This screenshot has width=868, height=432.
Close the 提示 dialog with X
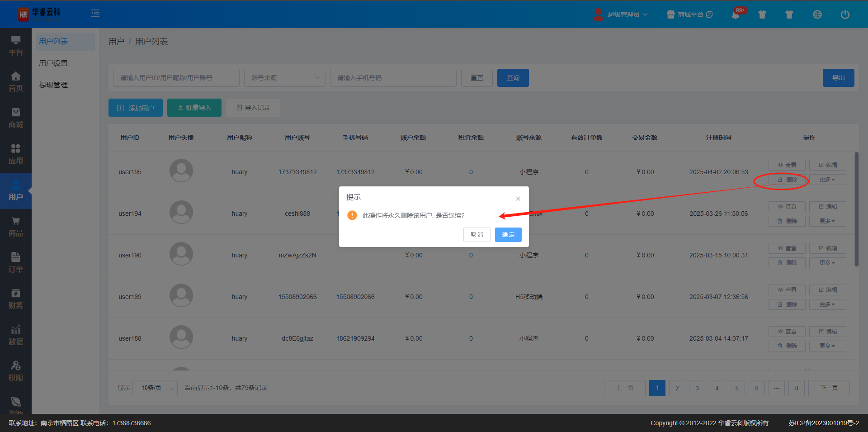pyautogui.click(x=518, y=199)
